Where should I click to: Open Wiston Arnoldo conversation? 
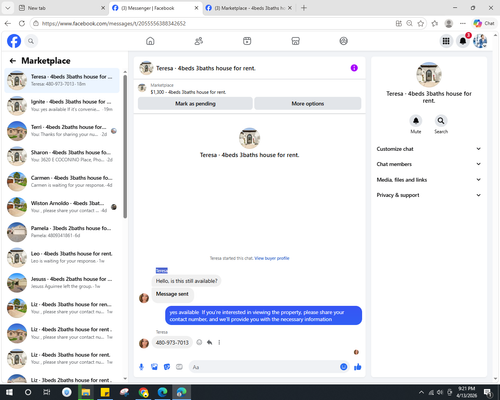point(62,207)
